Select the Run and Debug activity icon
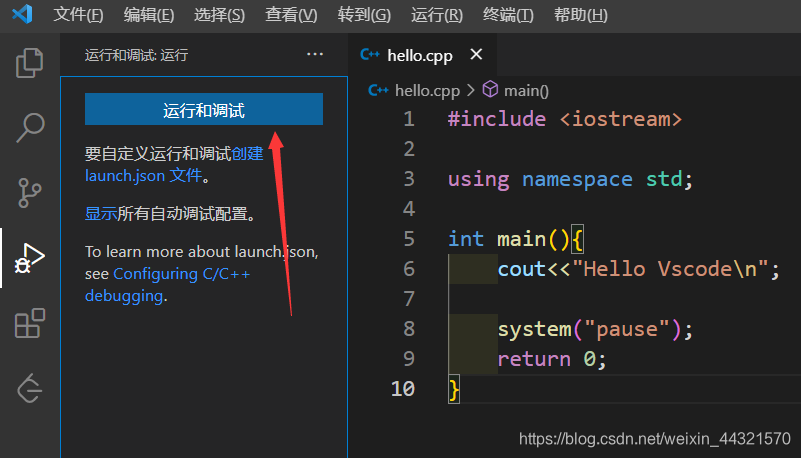Viewport: 801px width, 458px height. coord(30,258)
